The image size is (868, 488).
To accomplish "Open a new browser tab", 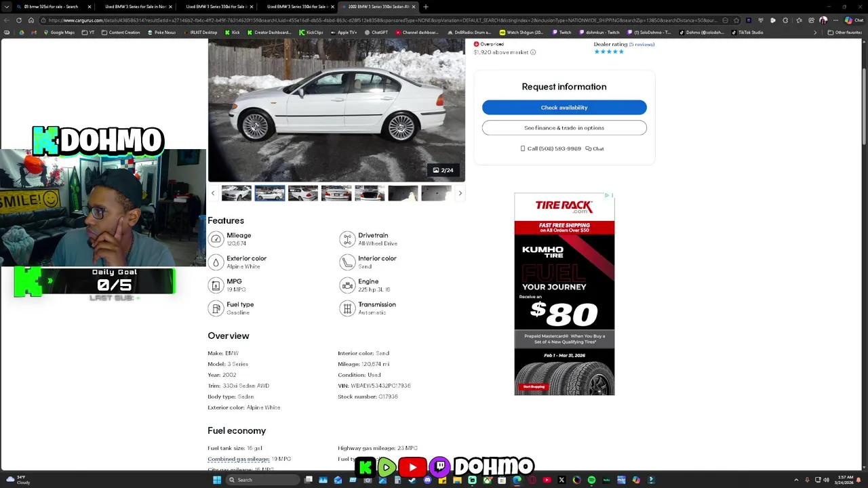I will pyautogui.click(x=426, y=7).
